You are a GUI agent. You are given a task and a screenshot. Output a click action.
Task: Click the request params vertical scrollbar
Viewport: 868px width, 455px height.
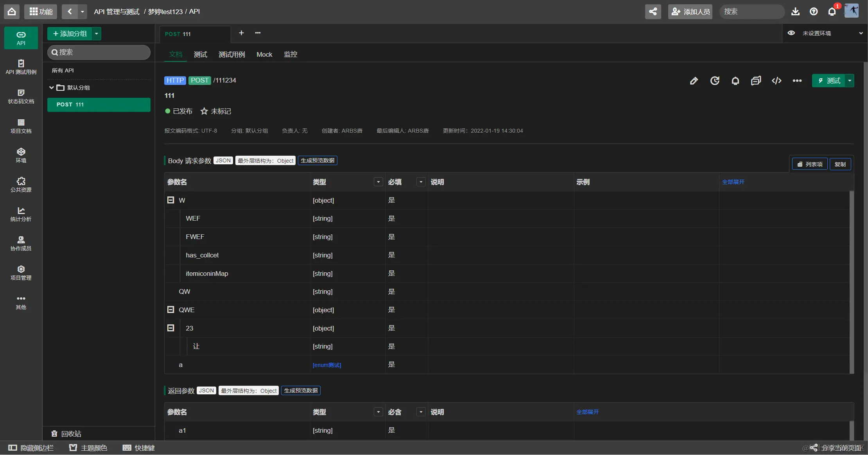(852, 282)
